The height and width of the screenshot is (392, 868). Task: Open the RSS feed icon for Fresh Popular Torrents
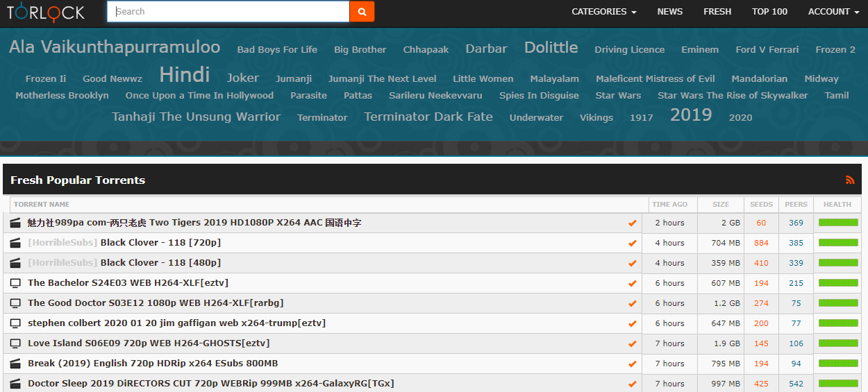[850, 180]
